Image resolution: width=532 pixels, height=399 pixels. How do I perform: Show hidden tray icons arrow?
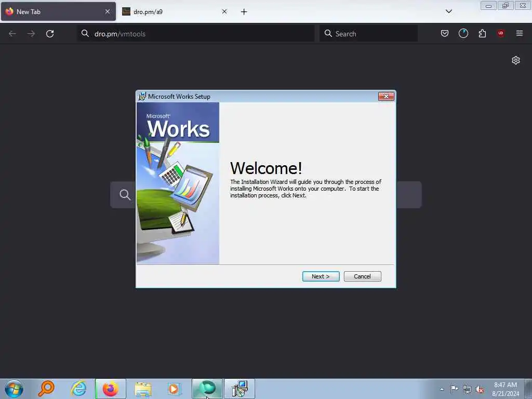[442, 389]
